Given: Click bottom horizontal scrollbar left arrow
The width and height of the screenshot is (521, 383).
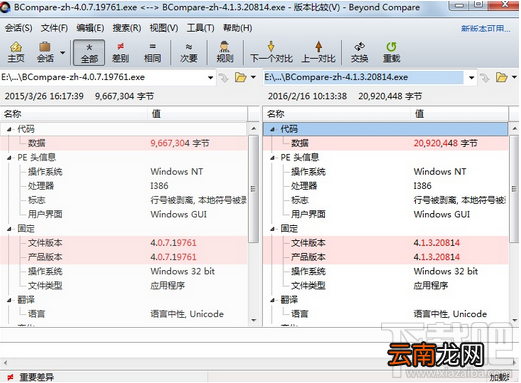Looking at the screenshot, I should pos(5,363).
